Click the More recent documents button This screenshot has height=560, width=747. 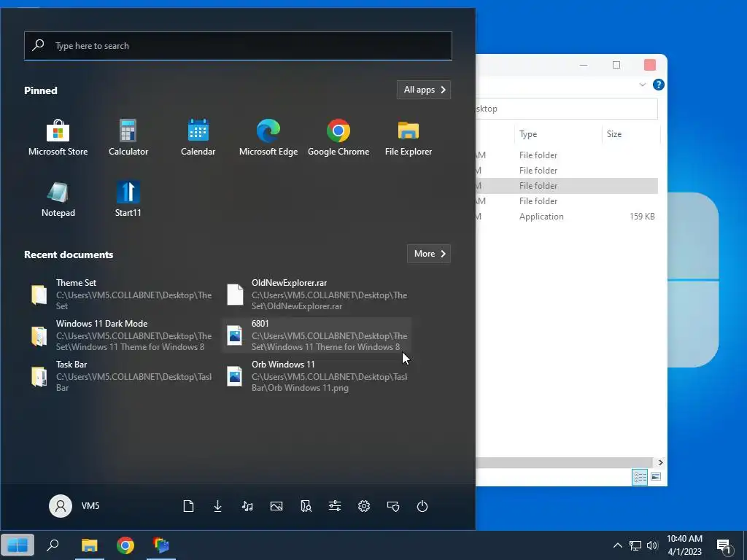[x=429, y=254]
